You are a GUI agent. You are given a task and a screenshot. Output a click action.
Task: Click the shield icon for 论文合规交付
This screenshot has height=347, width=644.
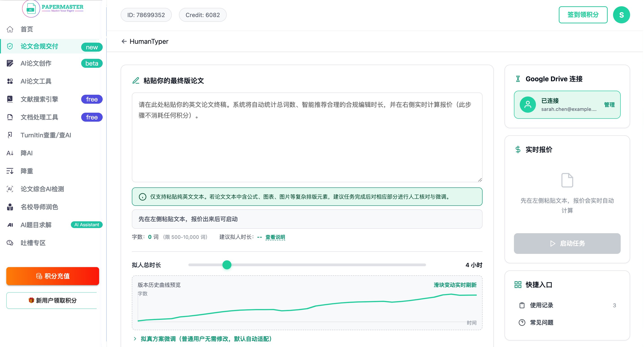point(10,46)
